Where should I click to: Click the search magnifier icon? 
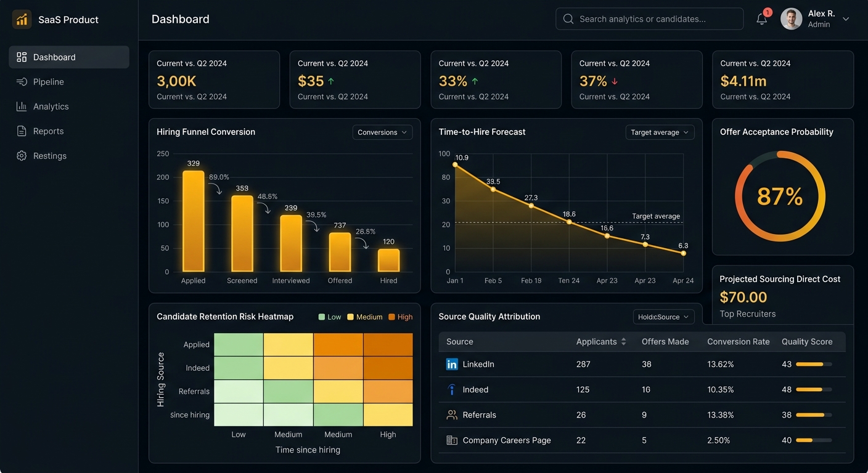568,19
